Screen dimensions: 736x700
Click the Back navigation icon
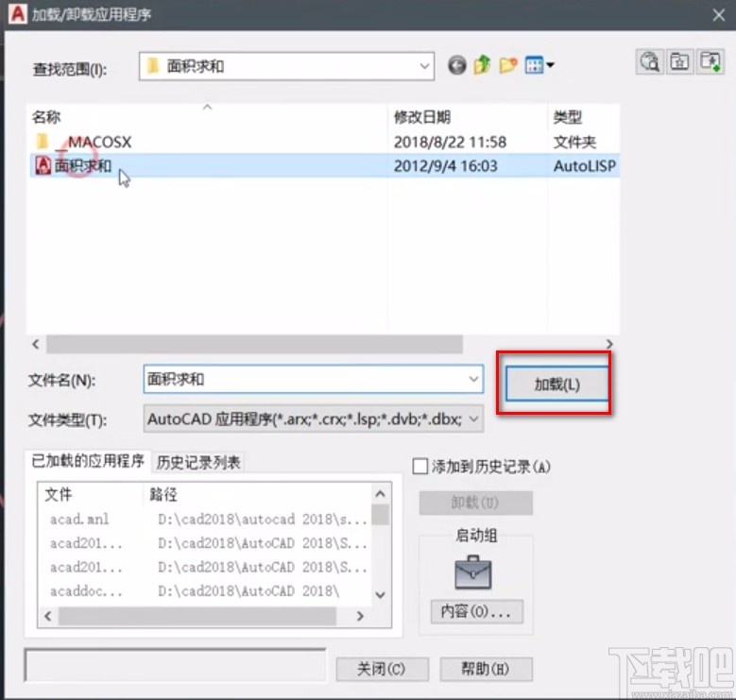tap(456, 65)
